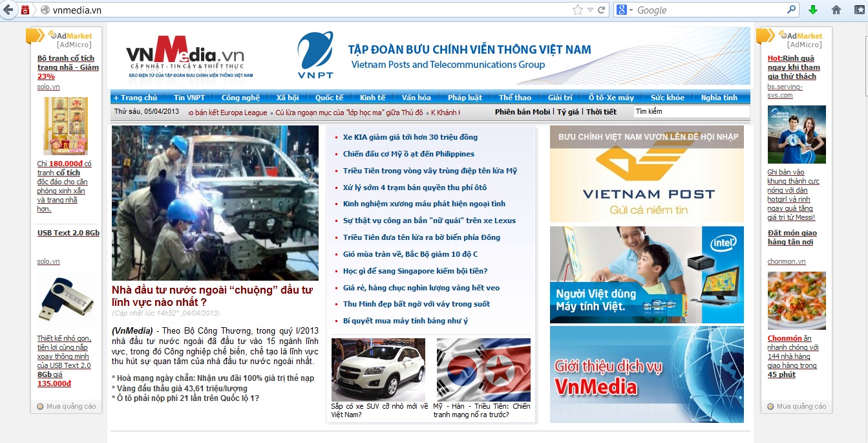Open the Google search engine selector dropdown
The image size is (868, 443).
pyautogui.click(x=624, y=10)
